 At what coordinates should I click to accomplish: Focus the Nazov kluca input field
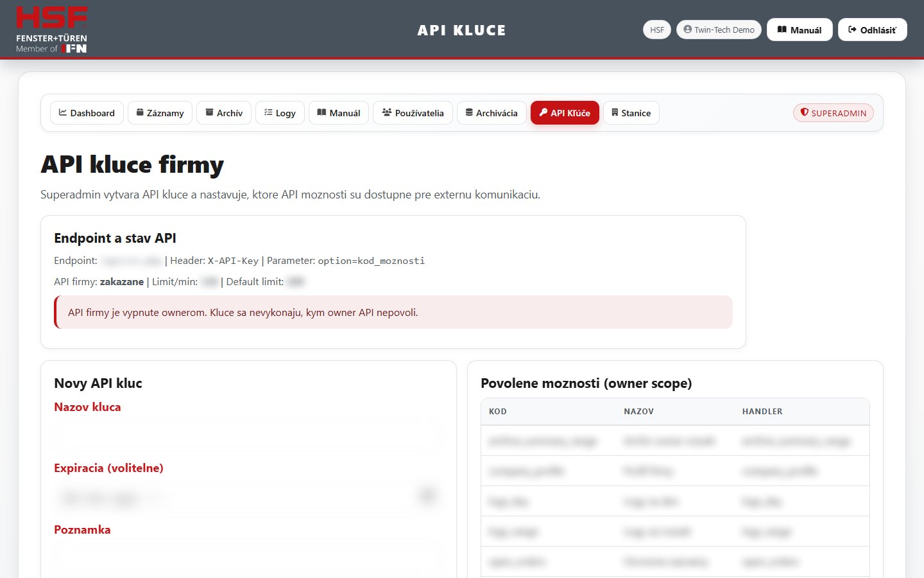pyautogui.click(x=248, y=436)
